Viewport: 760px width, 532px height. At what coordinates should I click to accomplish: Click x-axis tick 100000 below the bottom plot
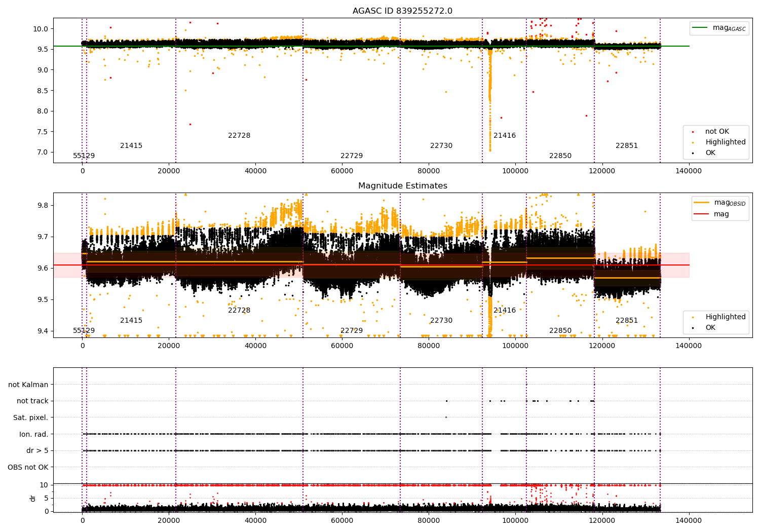click(515, 520)
